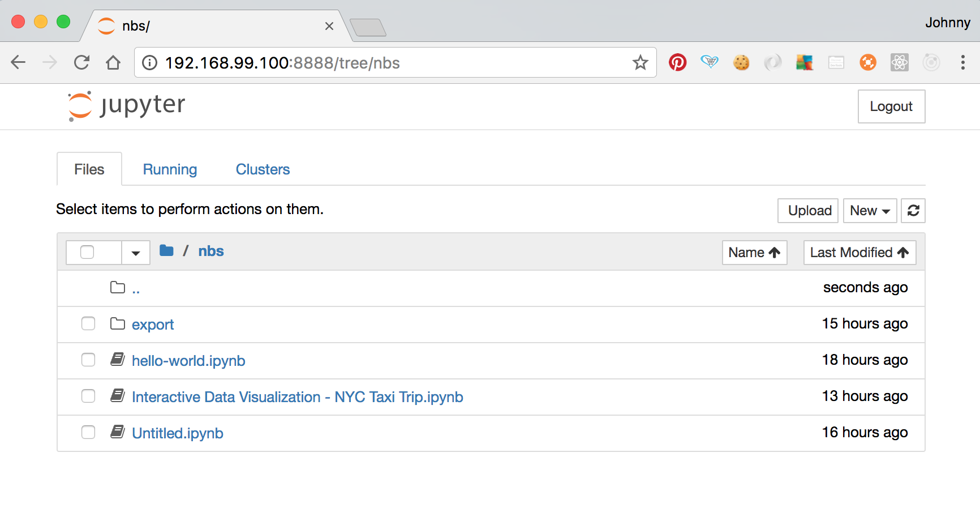980x512 pixels.
Task: Tick the Interactive Data Visualization notebook checkbox
Action: tap(88, 396)
